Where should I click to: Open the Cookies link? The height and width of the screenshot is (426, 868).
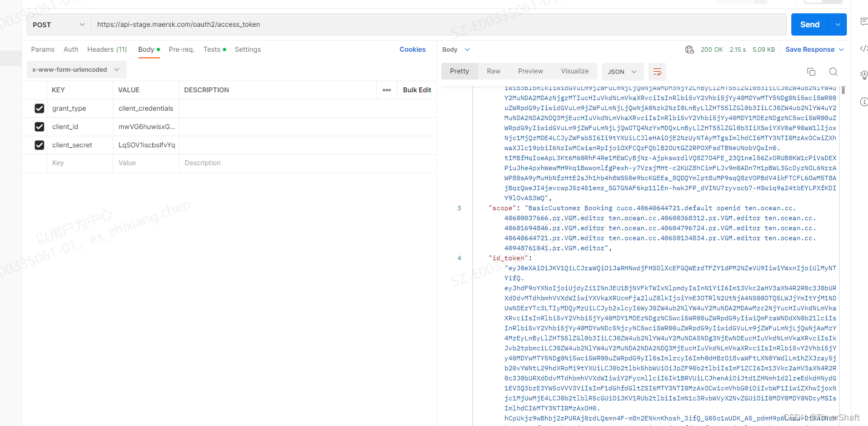pyautogui.click(x=412, y=49)
